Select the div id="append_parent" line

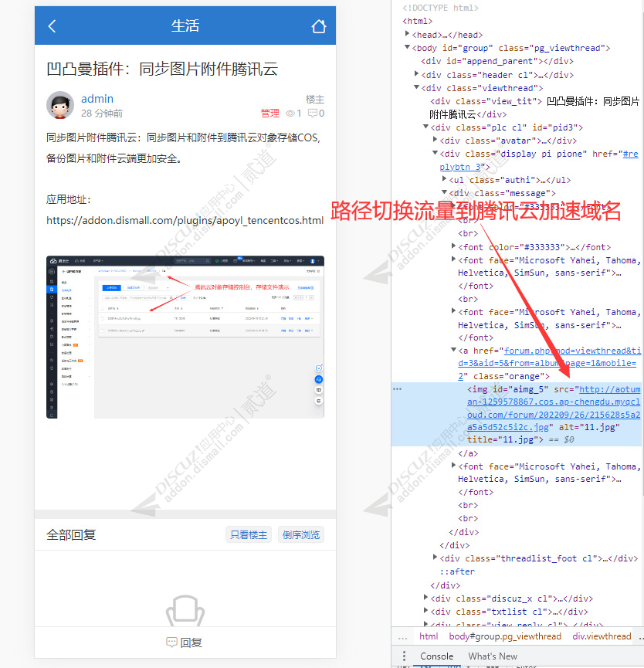pos(497,61)
